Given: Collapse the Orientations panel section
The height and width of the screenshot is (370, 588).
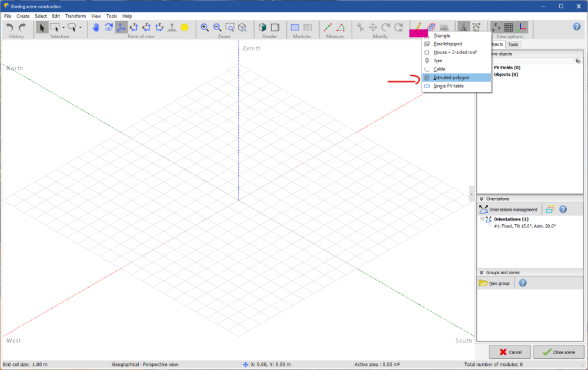Looking at the screenshot, I should click(482, 199).
